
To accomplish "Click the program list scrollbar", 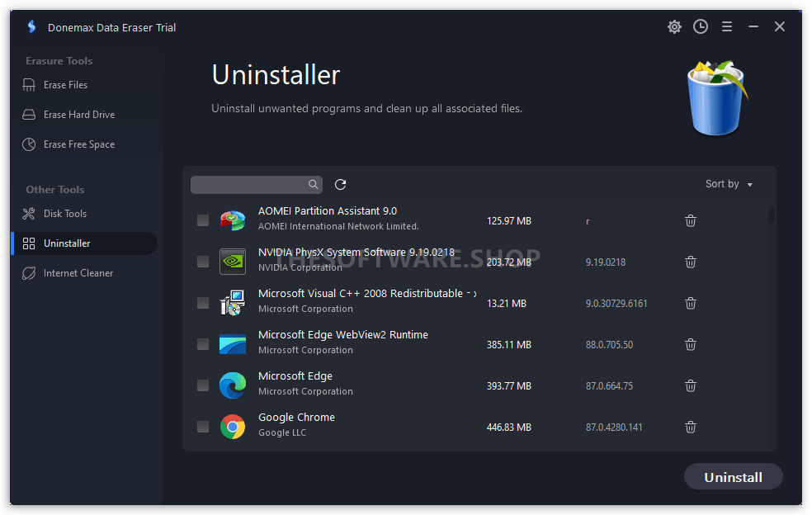I will pos(771,215).
